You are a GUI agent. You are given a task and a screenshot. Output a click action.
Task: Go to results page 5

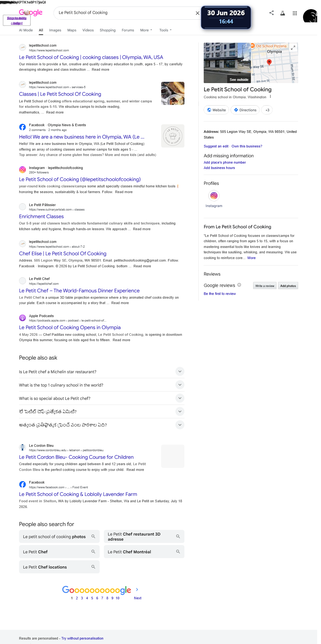92,598
